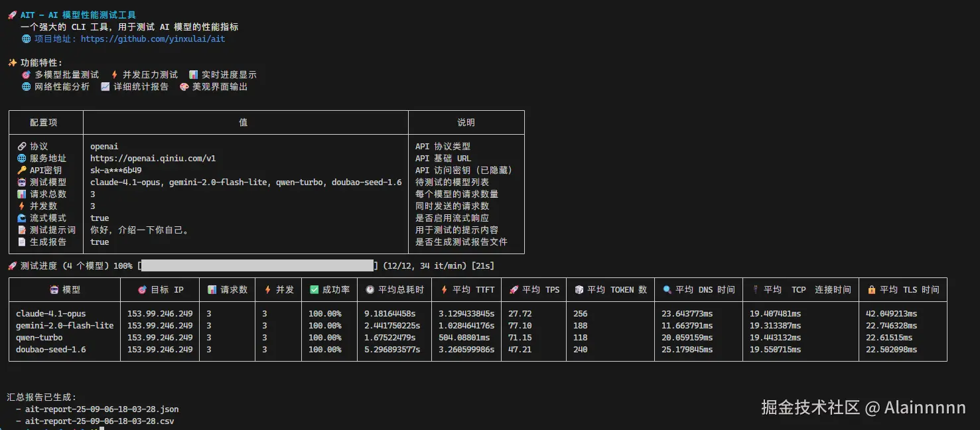This screenshot has width=980, height=430.
Task: Click the 100% test progress bar
Action: pos(257,266)
